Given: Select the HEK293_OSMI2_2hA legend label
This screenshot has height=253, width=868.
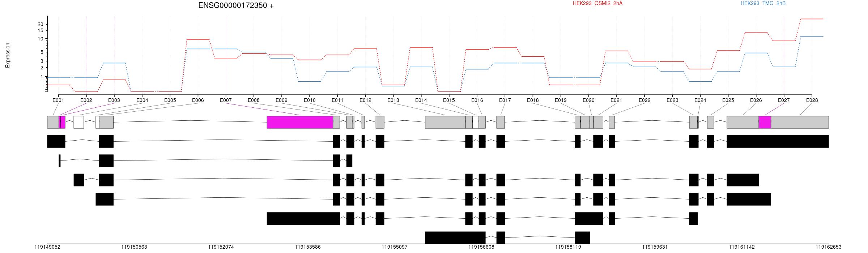Looking at the screenshot, I should click(x=597, y=3).
